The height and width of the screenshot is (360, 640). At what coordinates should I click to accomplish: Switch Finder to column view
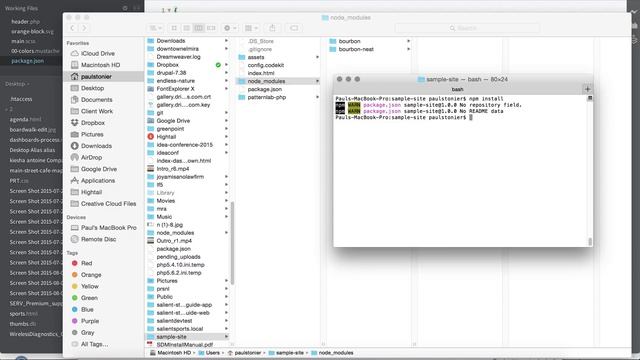199,28
